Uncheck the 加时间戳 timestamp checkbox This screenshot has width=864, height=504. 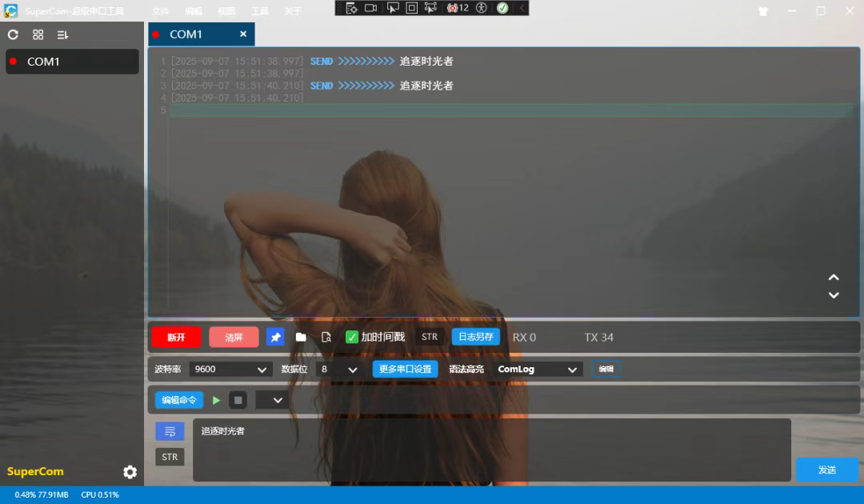point(352,337)
